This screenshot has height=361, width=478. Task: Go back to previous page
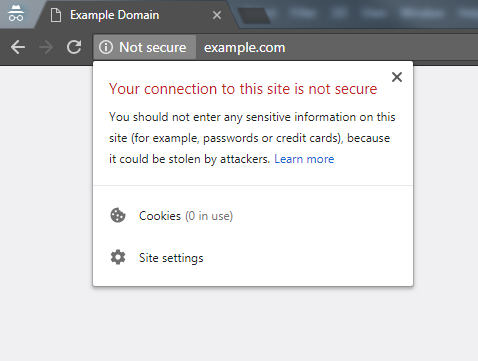point(18,47)
